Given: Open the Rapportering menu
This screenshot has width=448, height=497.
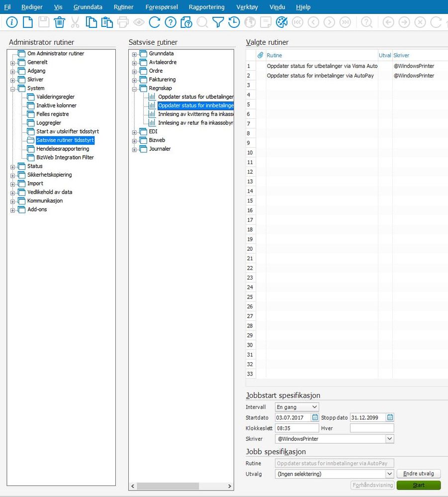Looking at the screenshot, I should tap(206, 7).
